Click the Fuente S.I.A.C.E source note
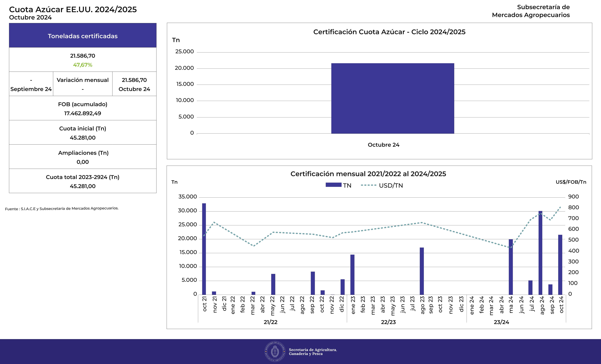Screen dimensions: 601x364 [x=62, y=208]
